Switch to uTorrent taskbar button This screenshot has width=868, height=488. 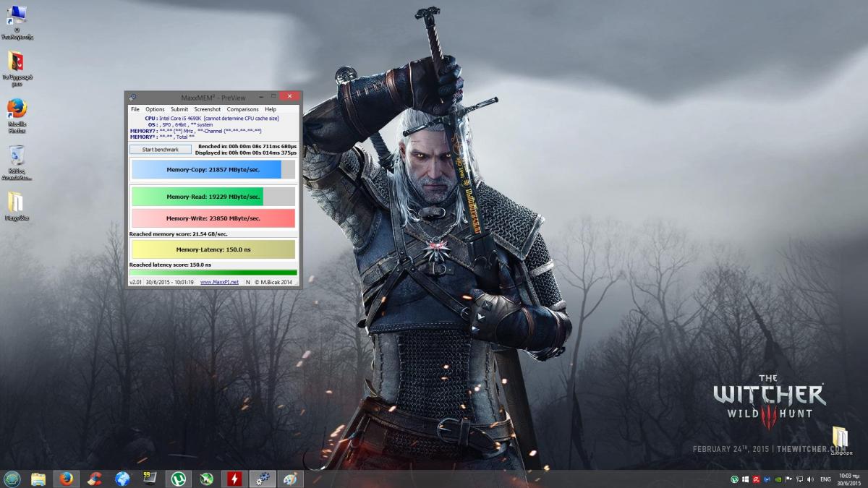point(178,479)
